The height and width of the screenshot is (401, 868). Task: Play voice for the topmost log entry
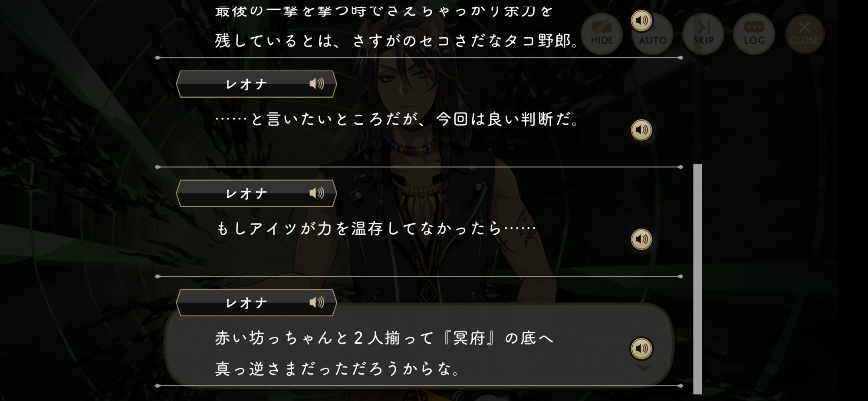coord(641,20)
